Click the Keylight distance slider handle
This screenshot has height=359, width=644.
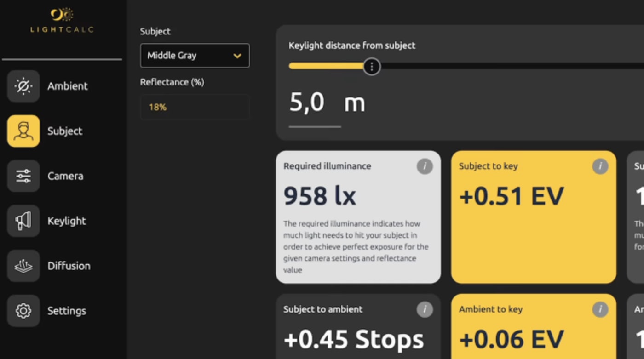point(372,67)
